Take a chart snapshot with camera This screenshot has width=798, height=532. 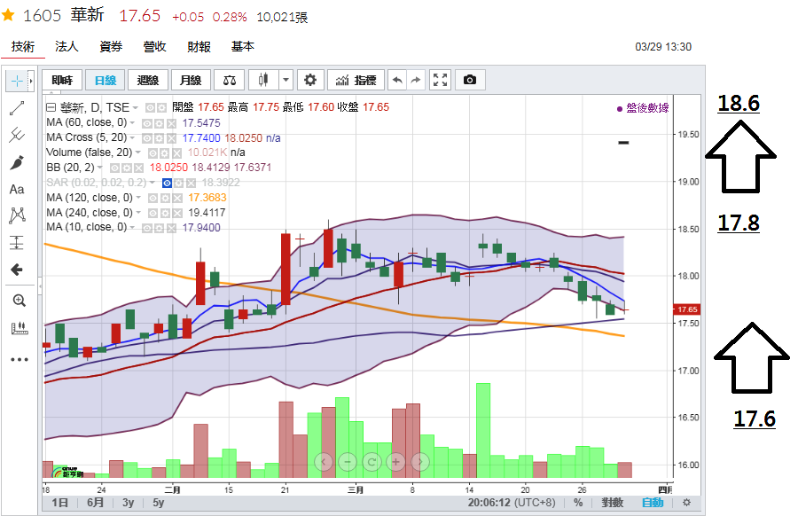pyautogui.click(x=470, y=80)
